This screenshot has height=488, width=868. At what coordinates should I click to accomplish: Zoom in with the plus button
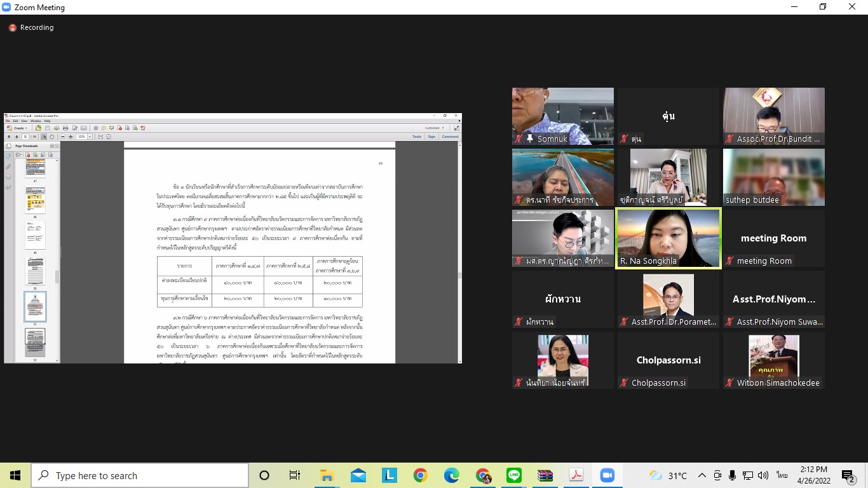(71, 137)
